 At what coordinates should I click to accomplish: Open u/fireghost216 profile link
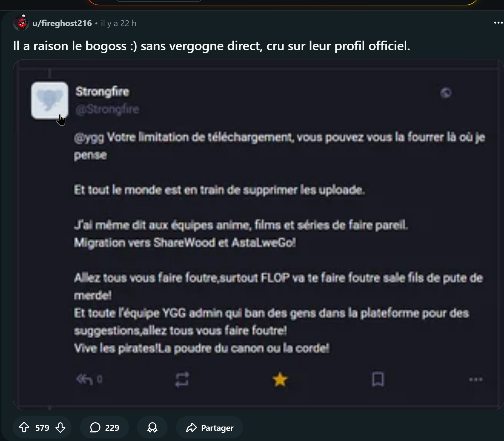(62, 23)
